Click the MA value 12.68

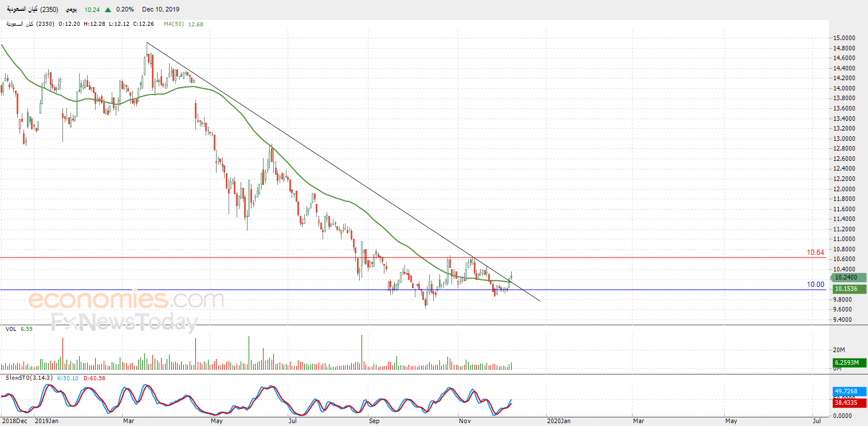pos(195,24)
